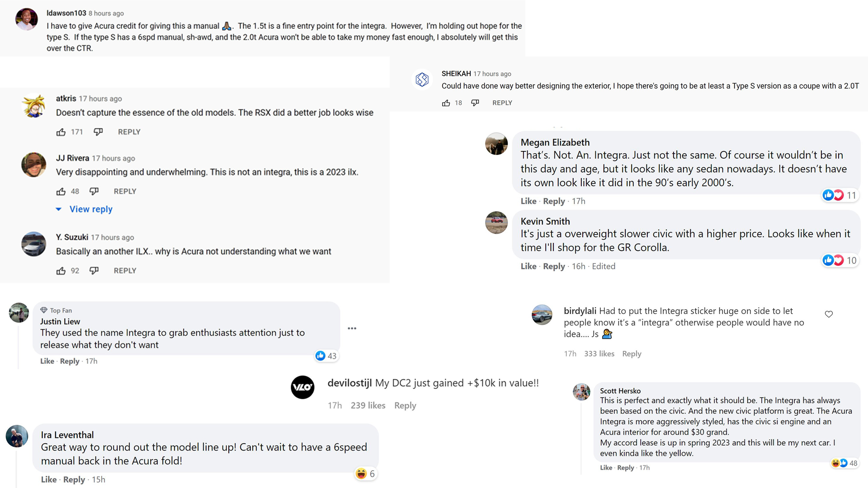Like Megan Elizabeth's comment
The height and width of the screenshot is (488, 868).
tap(528, 202)
